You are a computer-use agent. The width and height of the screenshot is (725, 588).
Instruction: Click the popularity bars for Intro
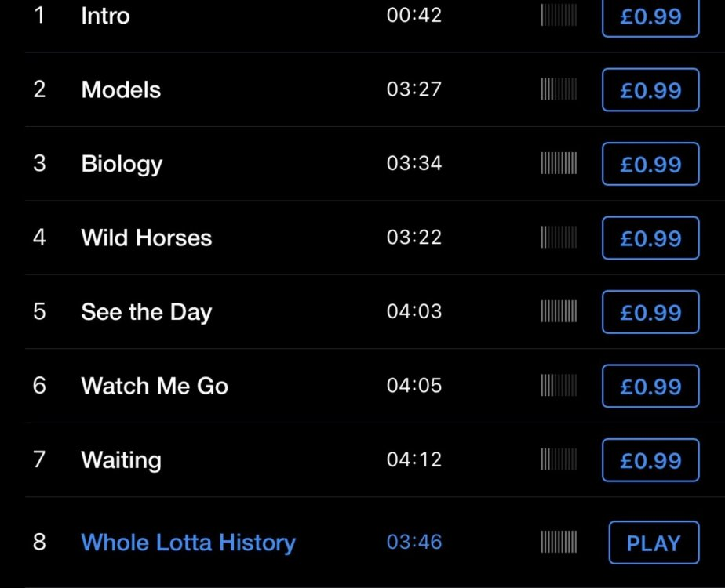559,16
